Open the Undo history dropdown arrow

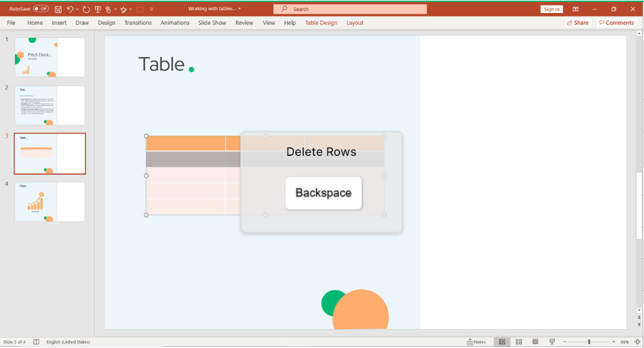coord(77,9)
